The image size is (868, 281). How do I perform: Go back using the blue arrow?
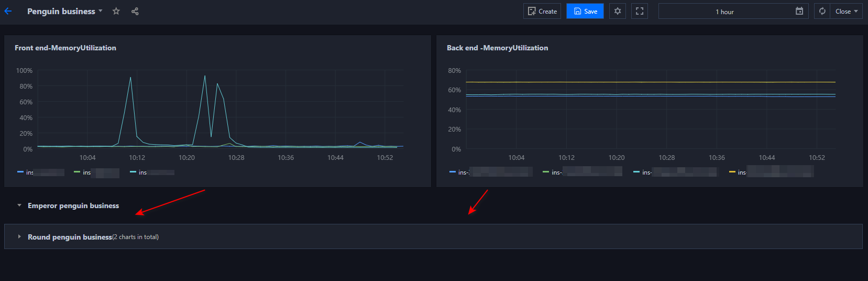coord(8,11)
